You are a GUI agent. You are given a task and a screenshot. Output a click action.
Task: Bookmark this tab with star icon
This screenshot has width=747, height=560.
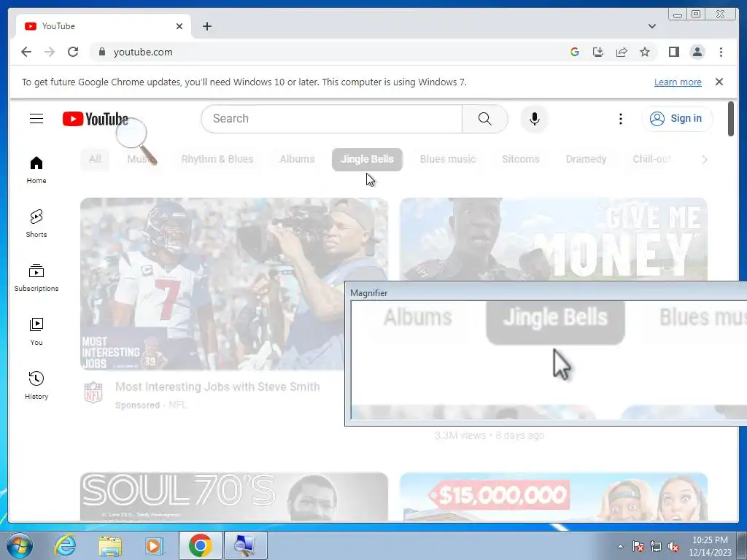tap(645, 52)
